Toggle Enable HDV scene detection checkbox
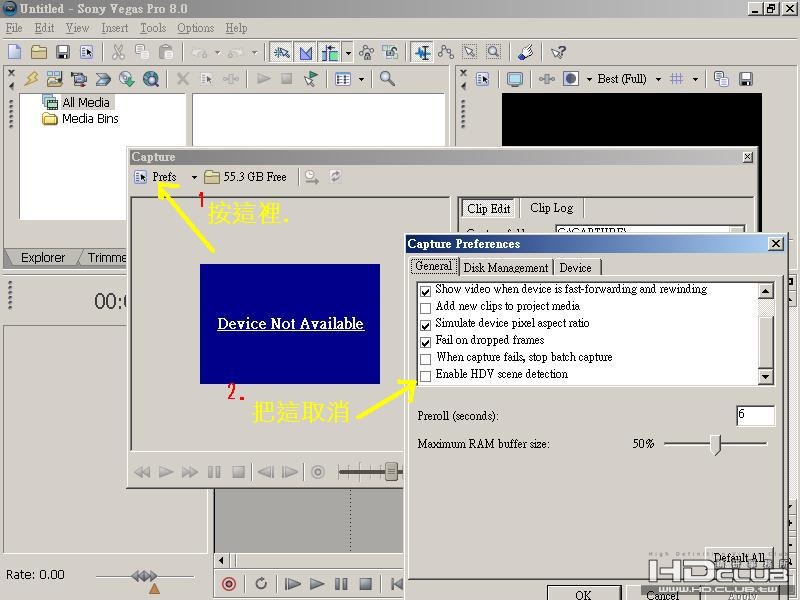 [x=425, y=376]
